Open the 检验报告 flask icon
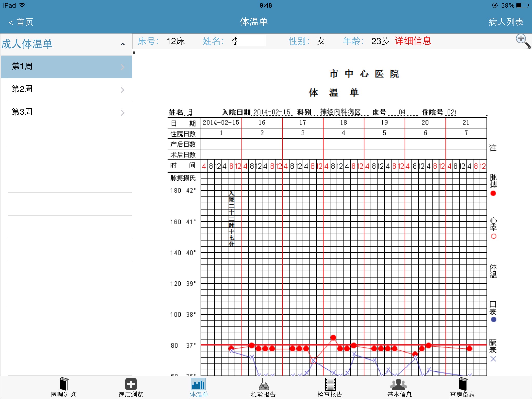532x399 pixels. coord(264,384)
